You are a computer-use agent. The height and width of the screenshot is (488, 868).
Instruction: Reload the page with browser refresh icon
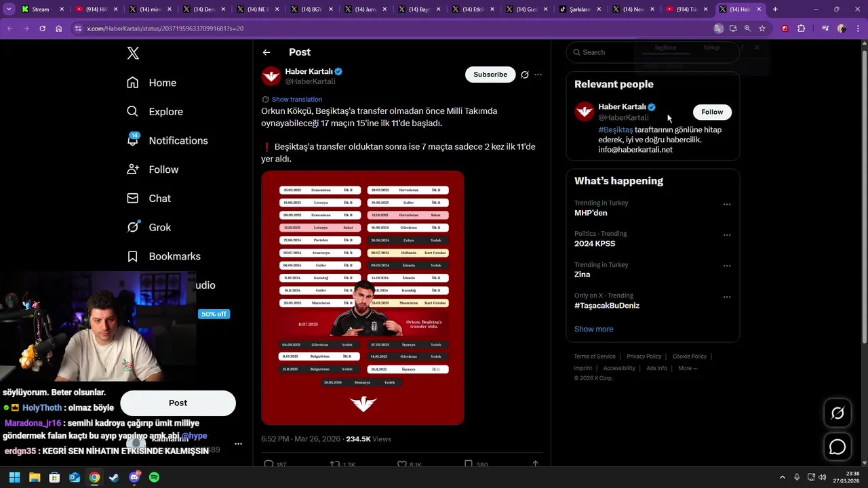tap(42, 28)
